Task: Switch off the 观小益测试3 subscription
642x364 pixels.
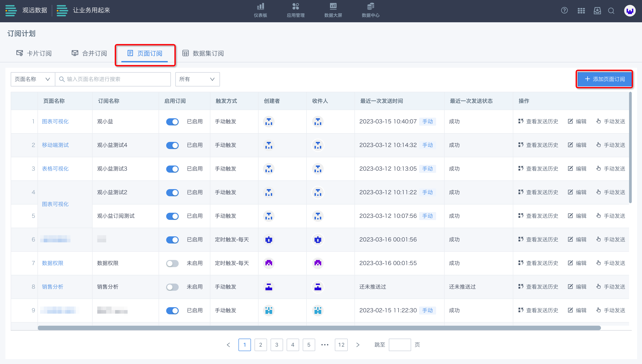Action: click(172, 169)
